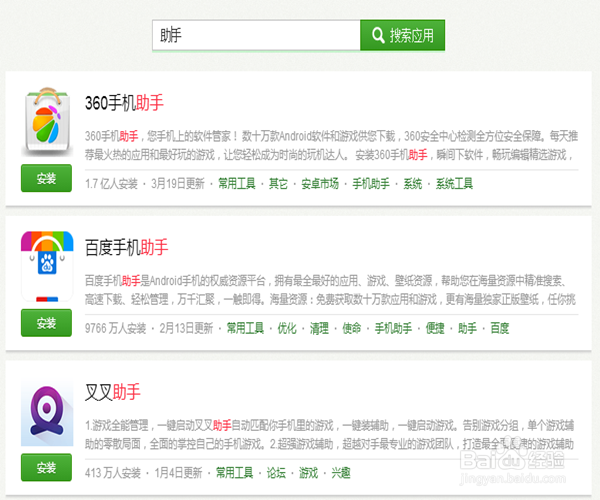Select the 手机助手 tag under 360手机助手
Screen dimensions: 600x500
point(371,184)
